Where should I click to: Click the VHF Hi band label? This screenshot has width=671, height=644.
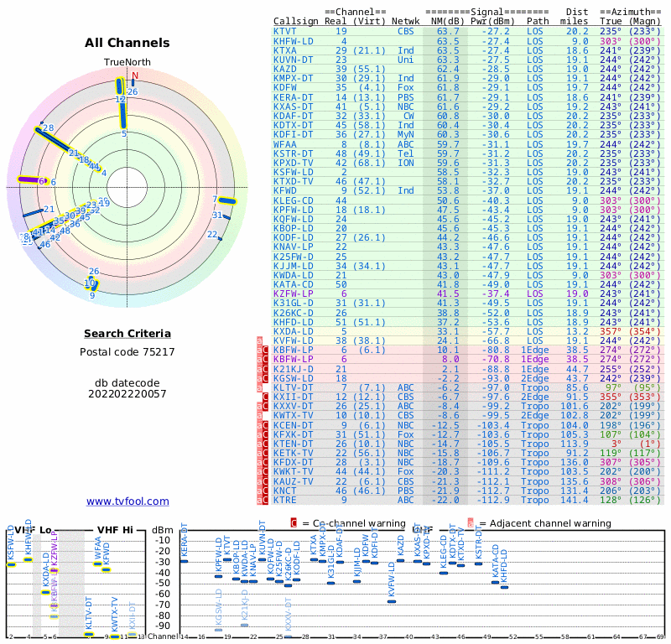116,530
